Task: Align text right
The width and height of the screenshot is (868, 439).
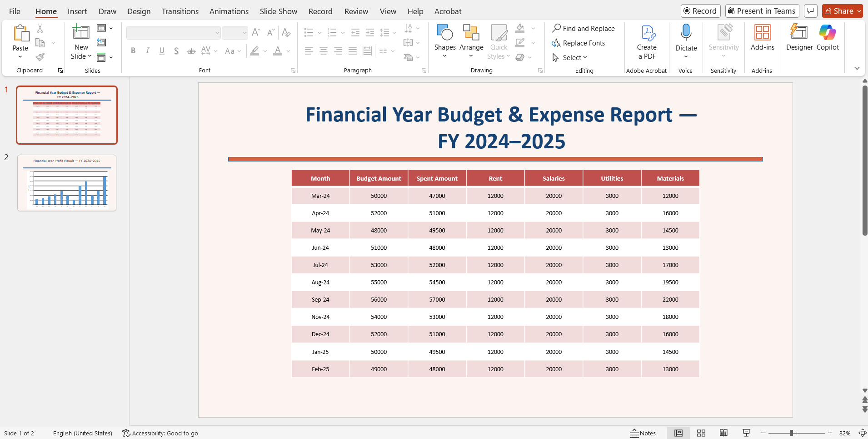Action: [338, 50]
